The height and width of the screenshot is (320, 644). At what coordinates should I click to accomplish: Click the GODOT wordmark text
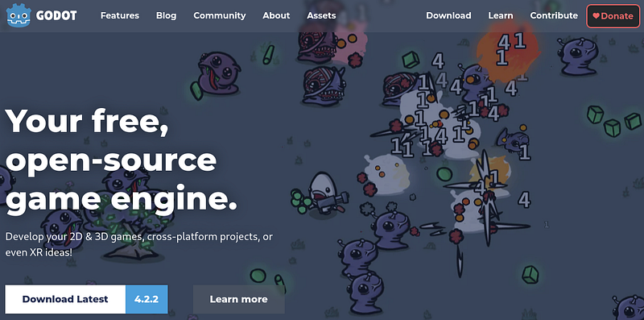(56, 15)
